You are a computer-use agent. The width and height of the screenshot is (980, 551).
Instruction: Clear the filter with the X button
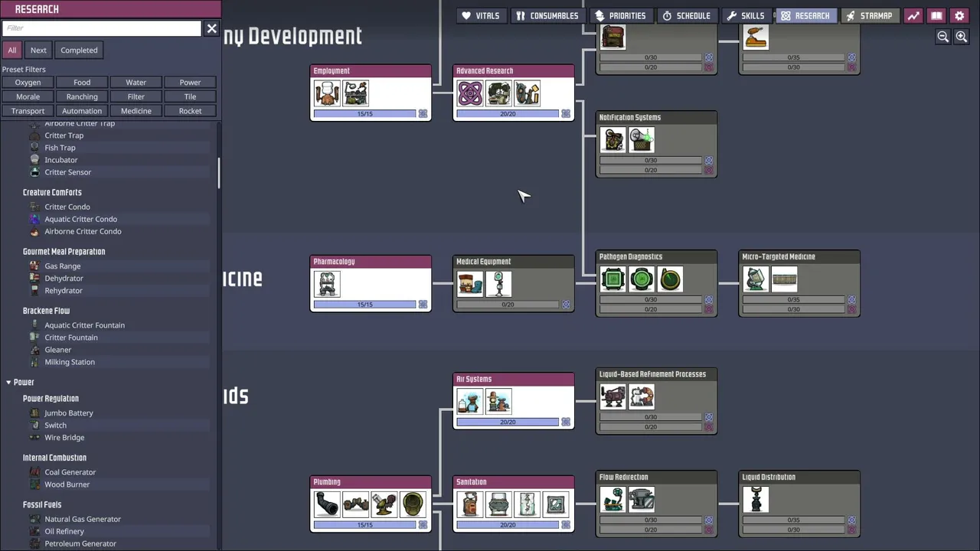[x=212, y=28]
